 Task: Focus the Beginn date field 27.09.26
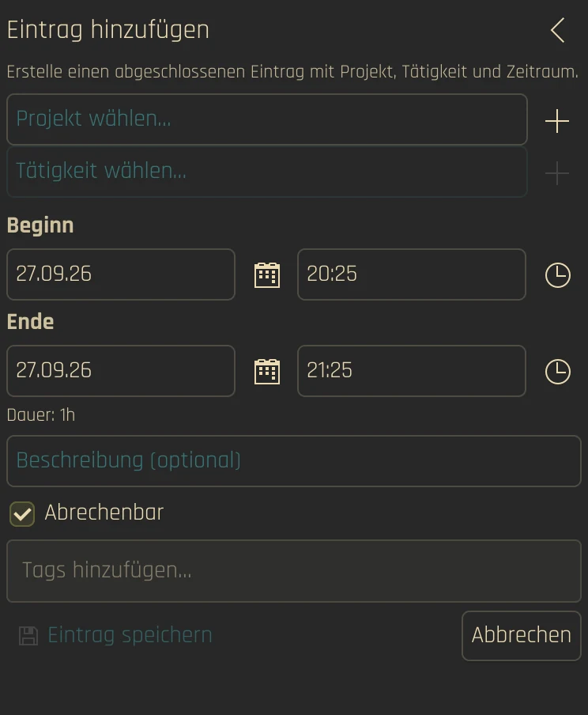[121, 274]
